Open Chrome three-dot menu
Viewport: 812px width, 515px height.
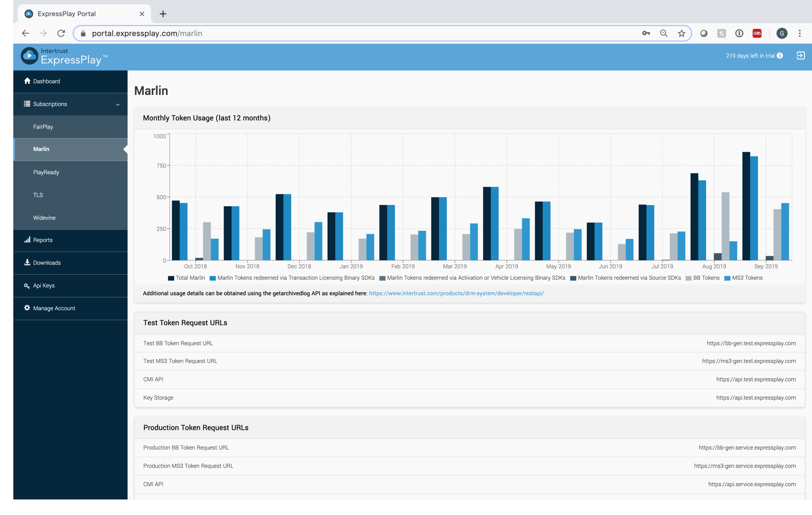(x=800, y=33)
